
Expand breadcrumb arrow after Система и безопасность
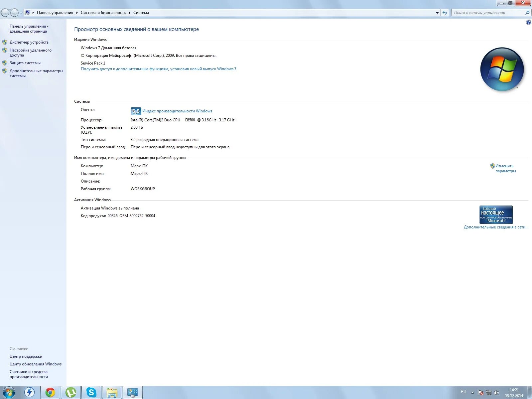point(130,13)
